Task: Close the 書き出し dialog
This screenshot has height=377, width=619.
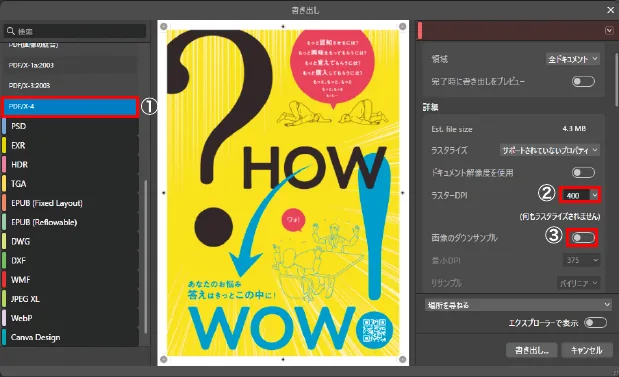Action: tap(610, 10)
